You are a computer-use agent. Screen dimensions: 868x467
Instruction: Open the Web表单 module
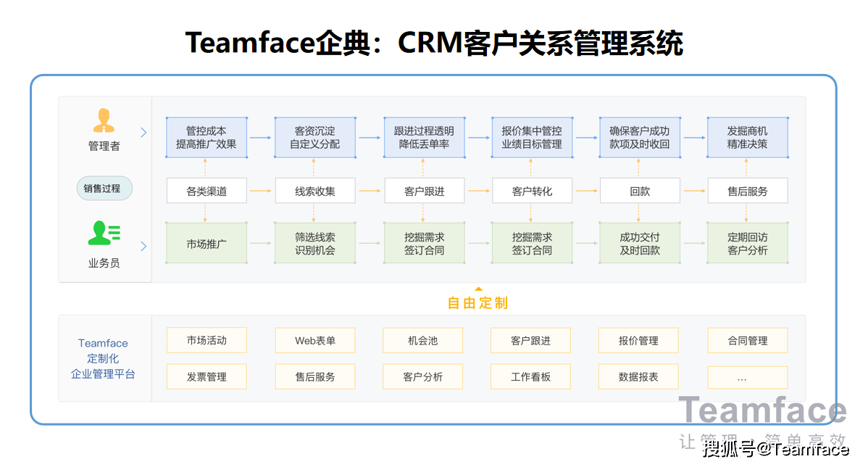tap(315, 340)
